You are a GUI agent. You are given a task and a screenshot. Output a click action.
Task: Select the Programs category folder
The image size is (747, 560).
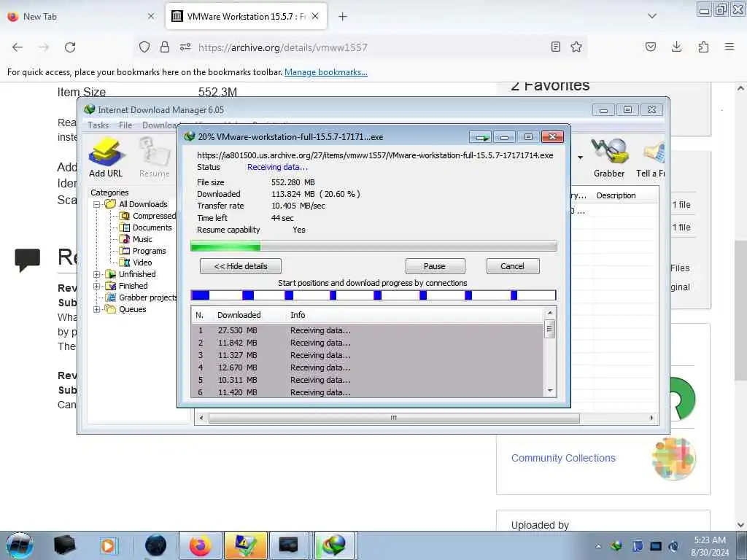(x=143, y=251)
